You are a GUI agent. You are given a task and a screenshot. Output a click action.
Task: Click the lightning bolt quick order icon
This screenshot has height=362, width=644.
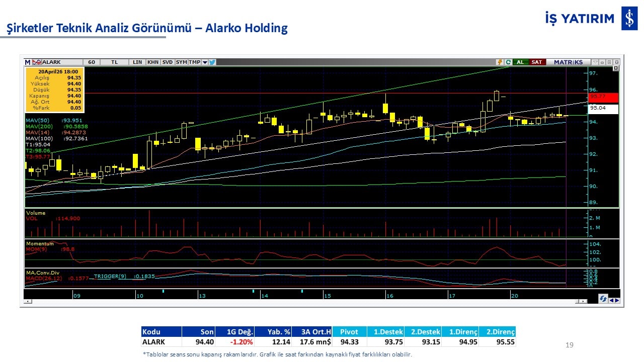pyautogui.click(x=500, y=62)
